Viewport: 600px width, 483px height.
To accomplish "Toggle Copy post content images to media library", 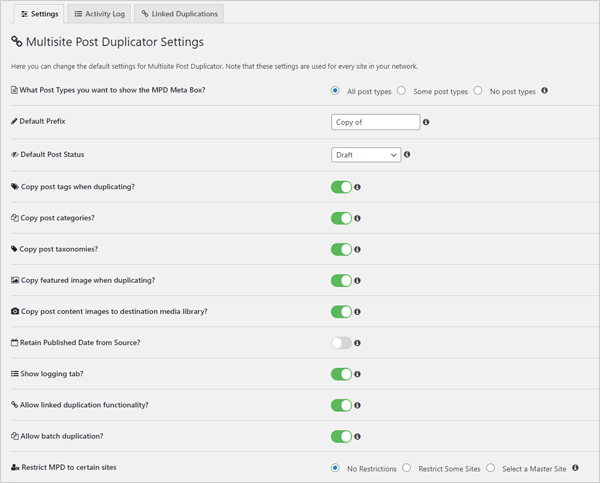I will point(341,312).
